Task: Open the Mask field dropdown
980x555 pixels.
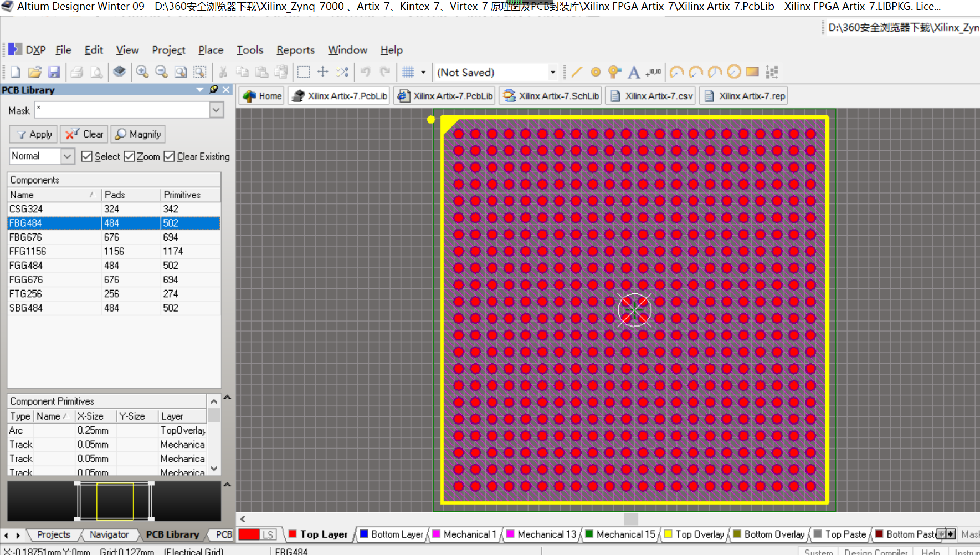Action: pos(216,110)
